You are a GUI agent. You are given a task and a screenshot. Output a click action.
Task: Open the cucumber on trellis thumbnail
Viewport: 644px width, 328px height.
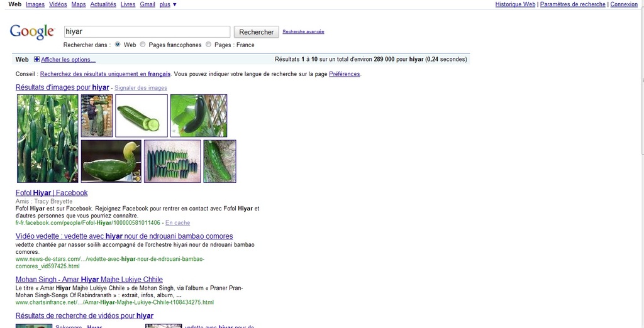coord(199,116)
